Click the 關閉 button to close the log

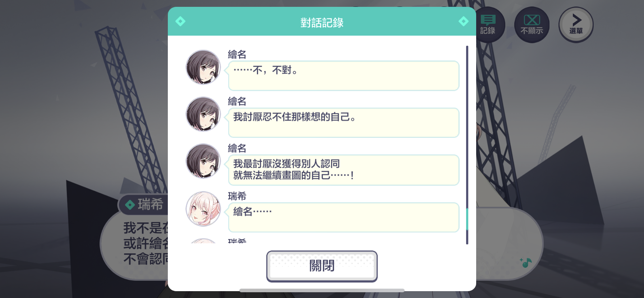(x=322, y=266)
